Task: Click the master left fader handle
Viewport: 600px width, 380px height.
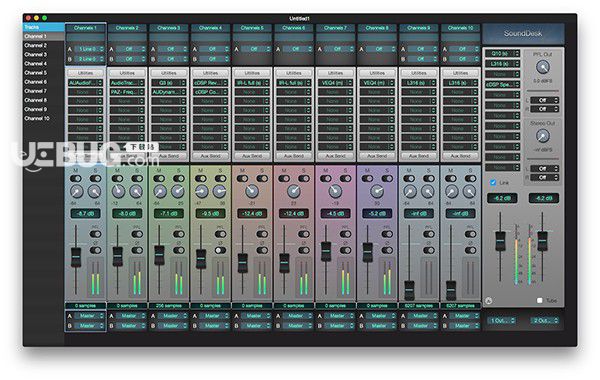Action: click(x=500, y=241)
